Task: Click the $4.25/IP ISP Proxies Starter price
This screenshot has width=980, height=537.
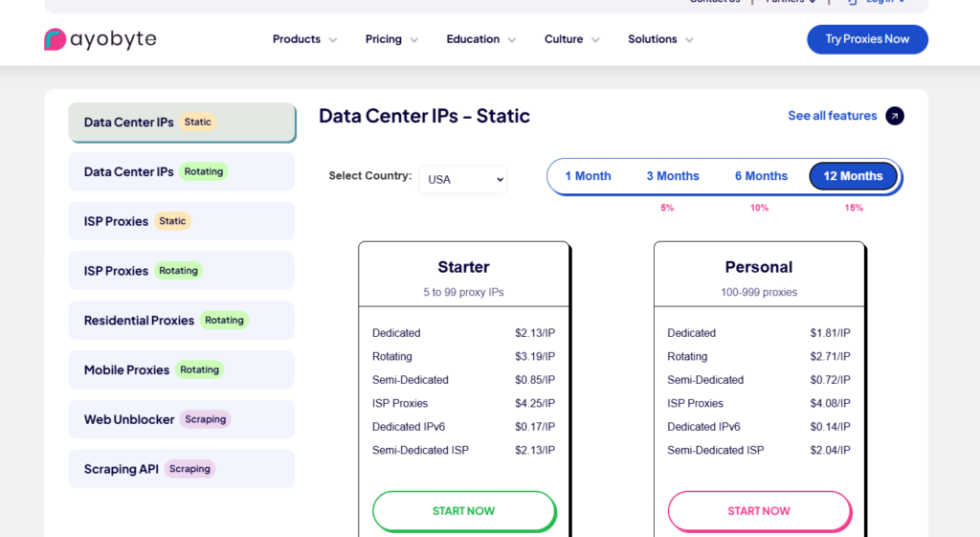Action: (535, 403)
